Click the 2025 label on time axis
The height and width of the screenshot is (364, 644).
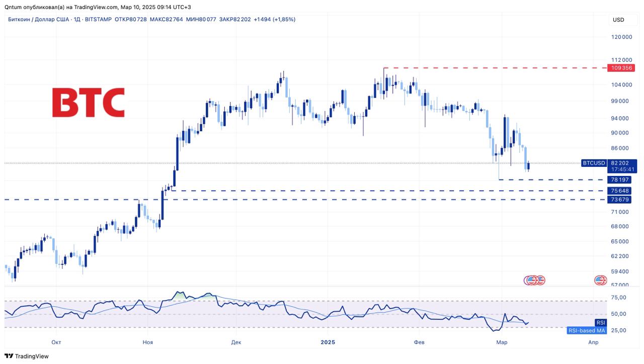(x=328, y=342)
